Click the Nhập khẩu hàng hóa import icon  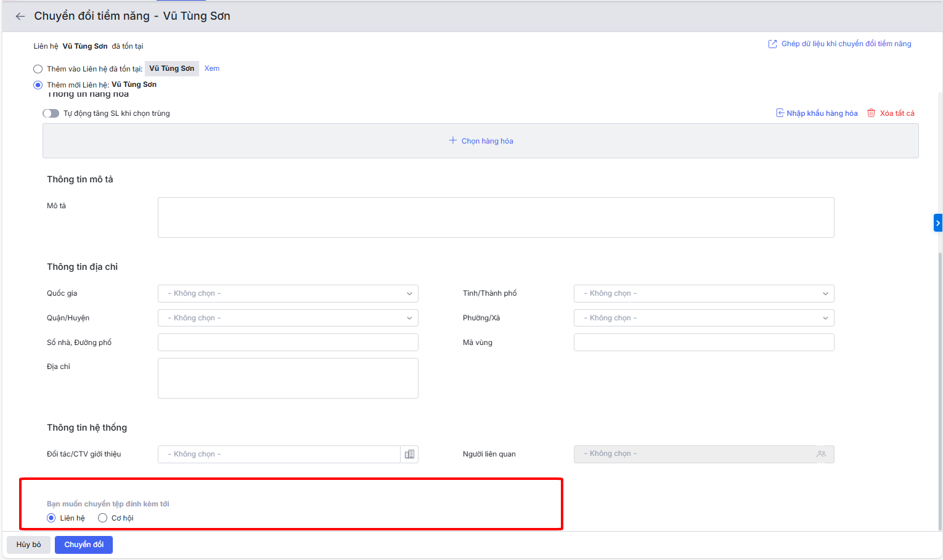click(780, 113)
